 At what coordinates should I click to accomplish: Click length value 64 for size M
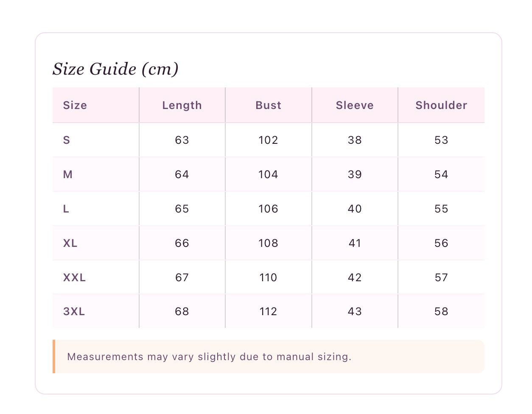click(x=182, y=174)
